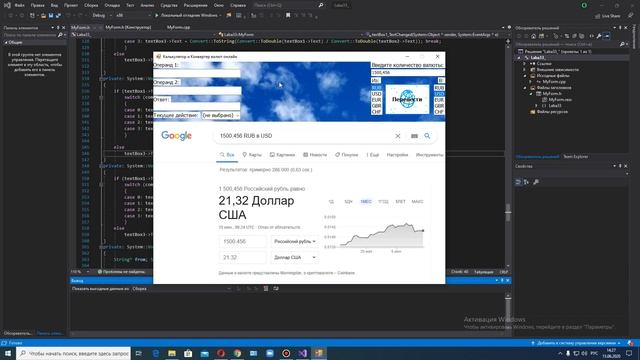
Task: Select GBR in the right target currency list
Action: pyautogui.click(x=439, y=106)
